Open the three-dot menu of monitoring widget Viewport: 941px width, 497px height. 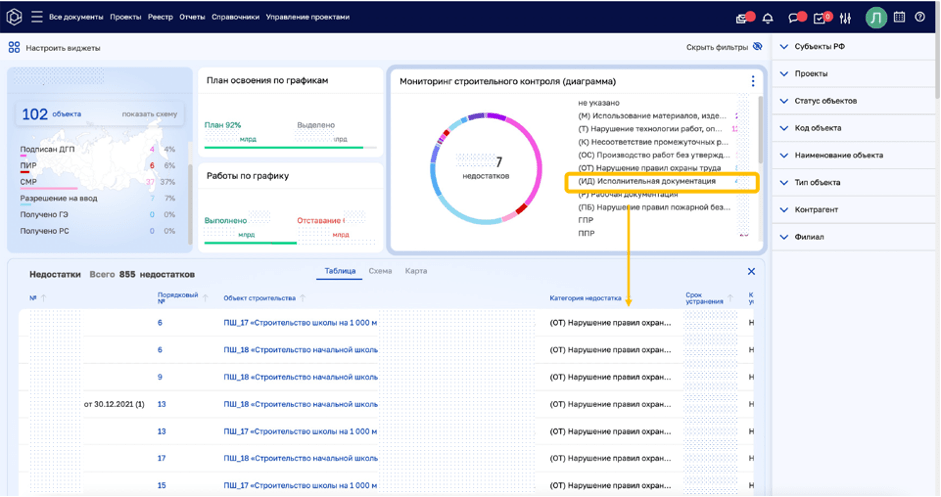[753, 81]
